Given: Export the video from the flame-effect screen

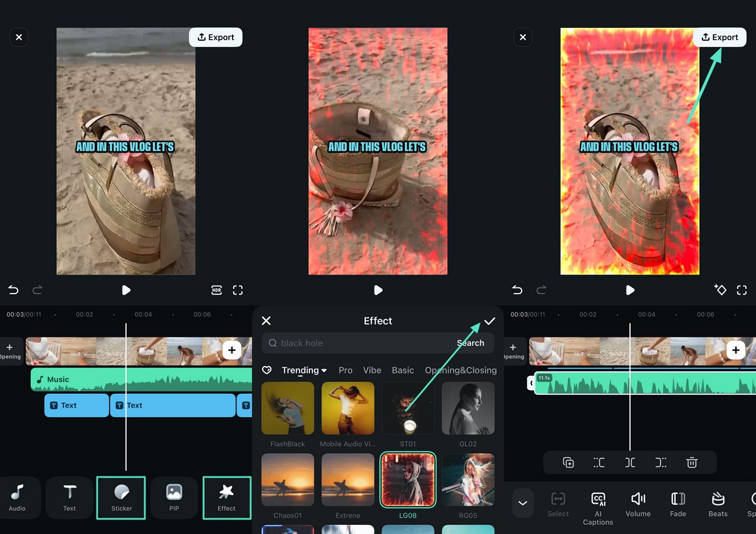Looking at the screenshot, I should [720, 37].
